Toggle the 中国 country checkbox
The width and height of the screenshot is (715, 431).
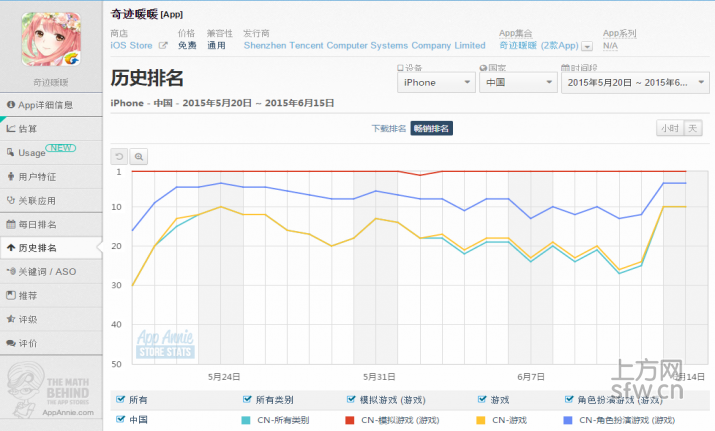[x=121, y=419]
